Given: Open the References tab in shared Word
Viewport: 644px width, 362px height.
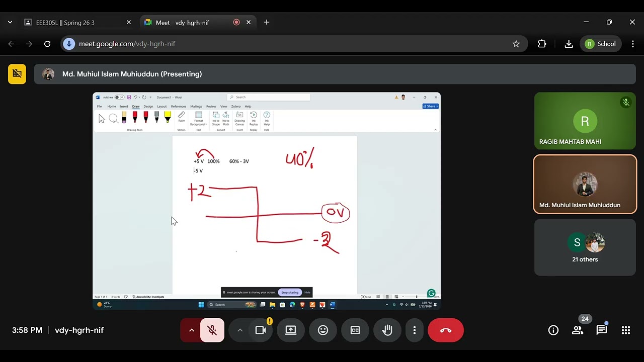Looking at the screenshot, I should click(x=179, y=106).
